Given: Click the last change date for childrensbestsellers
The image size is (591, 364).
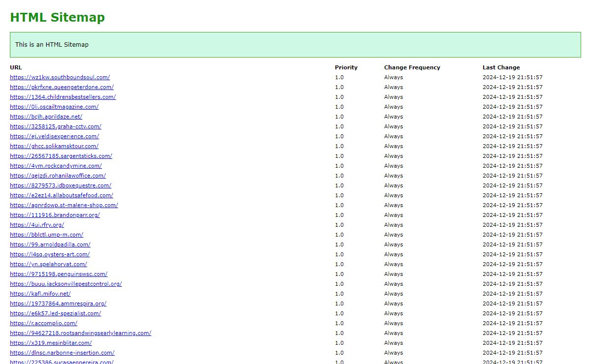Looking at the screenshot, I should pyautogui.click(x=513, y=97).
